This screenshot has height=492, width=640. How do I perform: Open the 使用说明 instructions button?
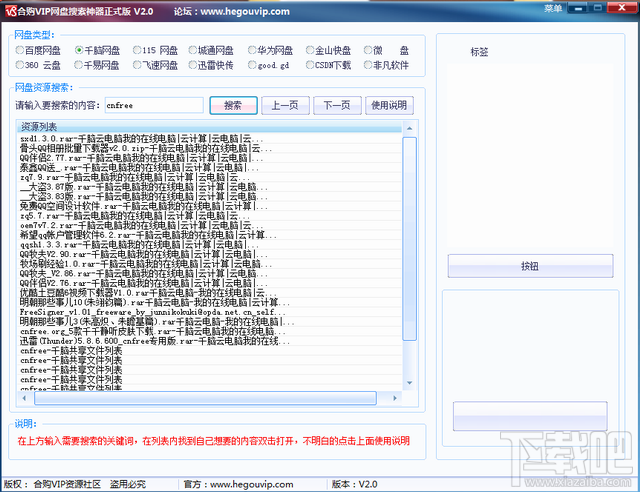(x=389, y=105)
